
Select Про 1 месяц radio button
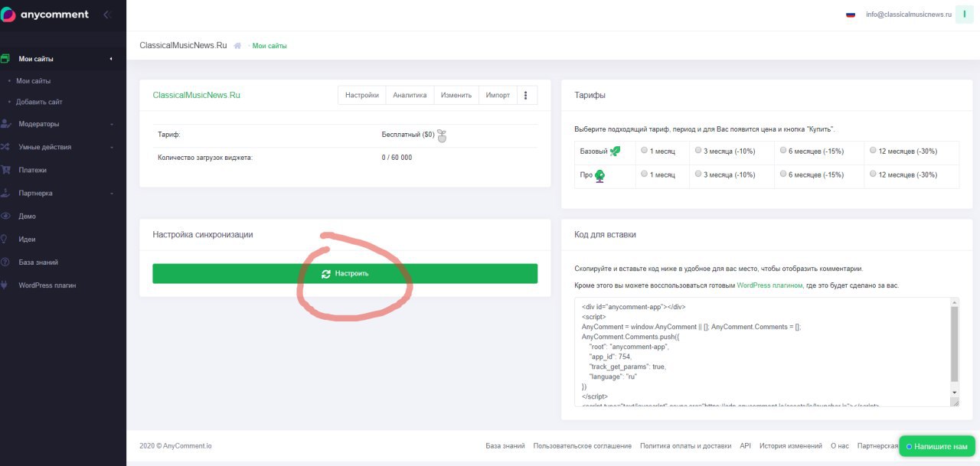(644, 174)
